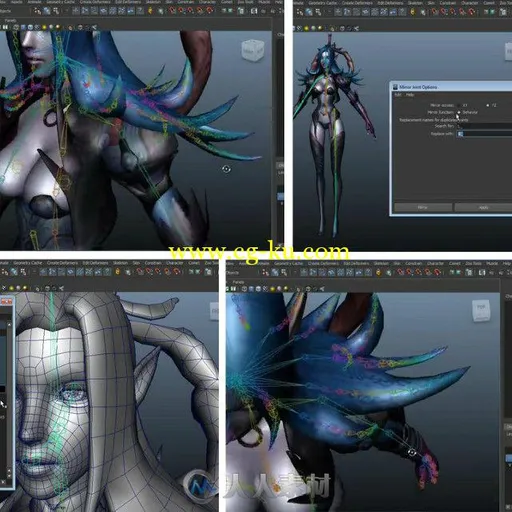The image size is (512, 512).
Task: Click lock selection icon in wireframe face toolbar
Action: point(118,272)
